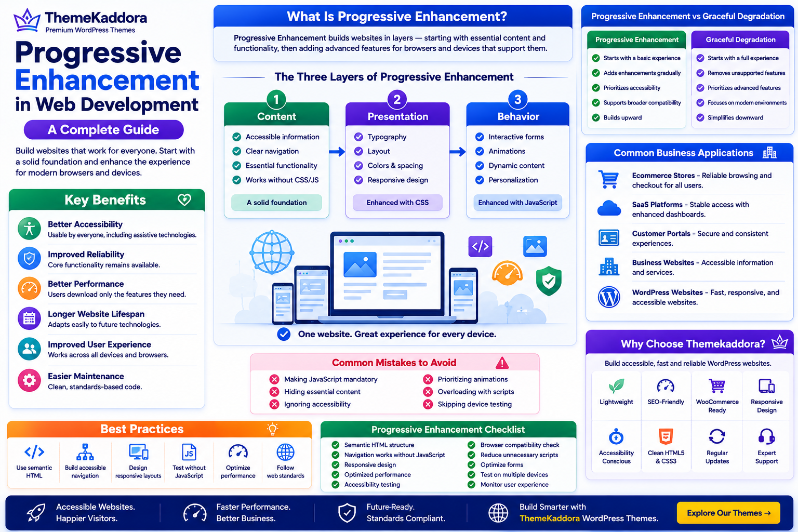The image size is (798, 532).
Task: Click the Explore Our Themes button
Action: click(728, 513)
